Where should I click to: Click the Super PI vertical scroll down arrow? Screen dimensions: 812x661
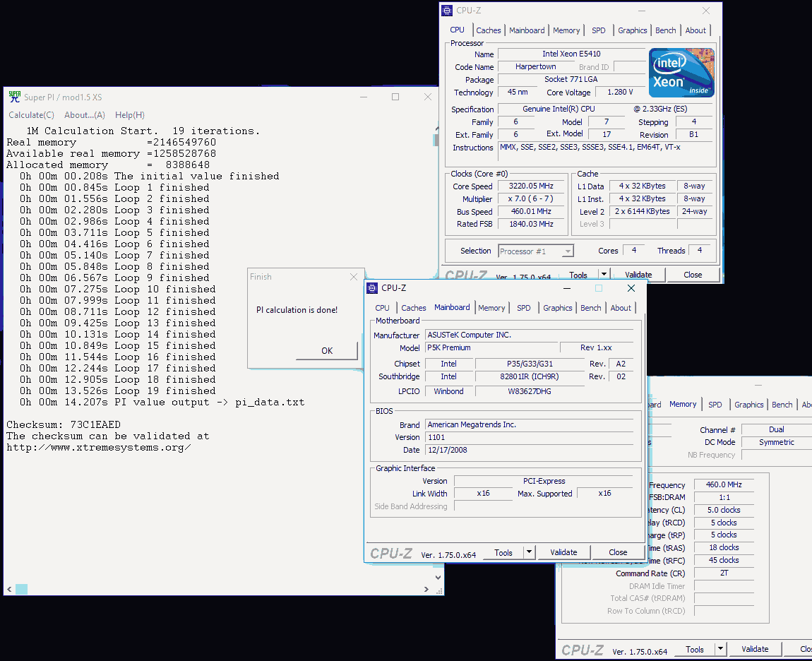point(438,577)
